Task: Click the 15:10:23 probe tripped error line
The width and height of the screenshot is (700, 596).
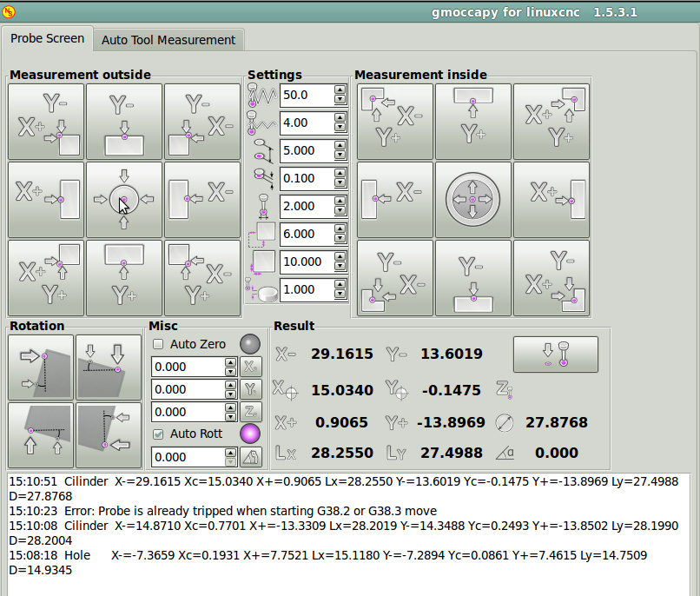Action: pyautogui.click(x=223, y=511)
